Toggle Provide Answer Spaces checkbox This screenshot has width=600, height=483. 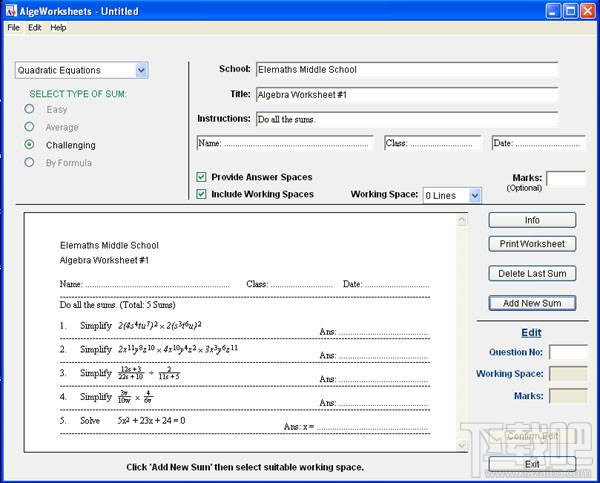pyautogui.click(x=202, y=177)
